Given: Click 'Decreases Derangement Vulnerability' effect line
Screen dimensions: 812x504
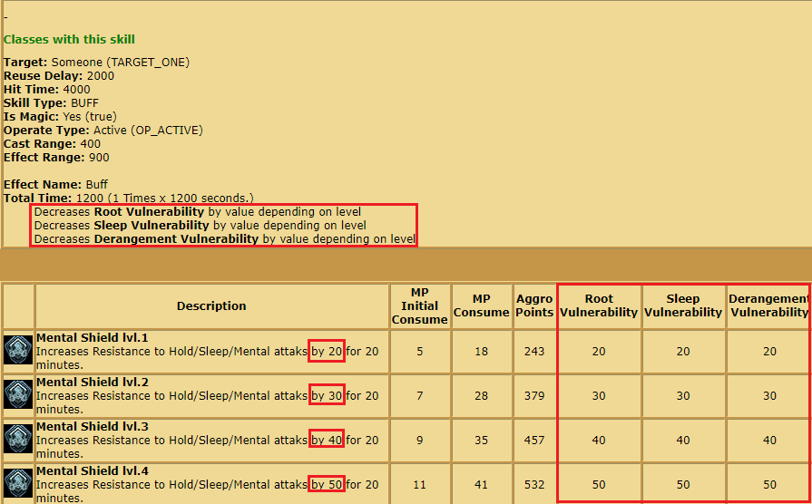Looking at the screenshot, I should click(x=224, y=239).
